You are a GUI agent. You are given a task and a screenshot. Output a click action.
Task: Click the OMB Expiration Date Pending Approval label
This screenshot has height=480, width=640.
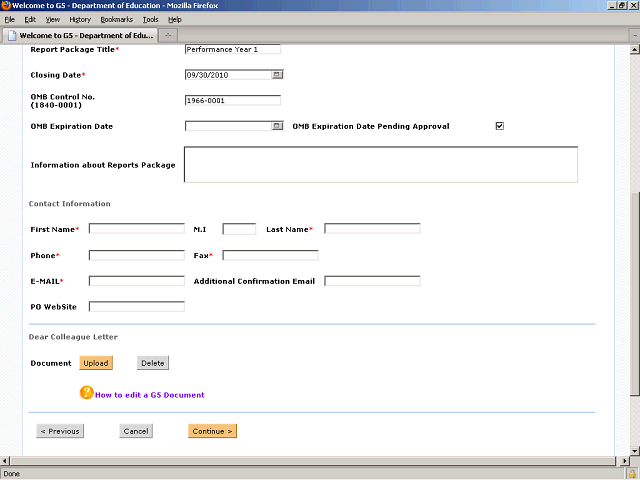(371, 126)
